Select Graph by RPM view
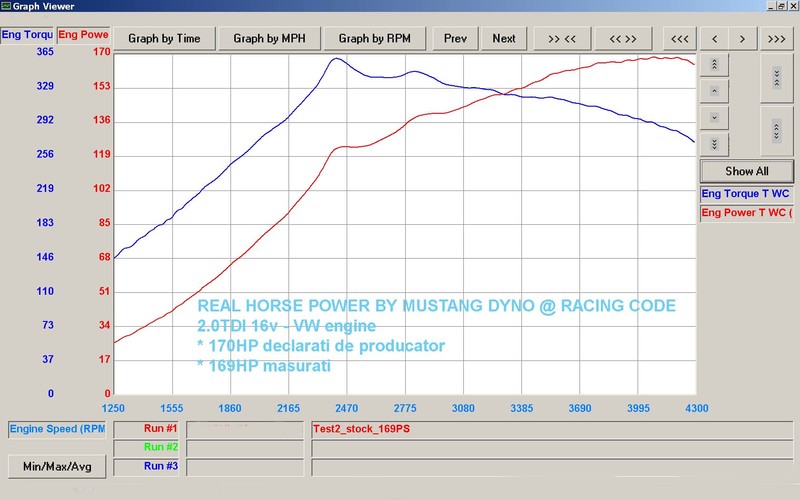Screen dimensions: 800x500 (x=374, y=39)
